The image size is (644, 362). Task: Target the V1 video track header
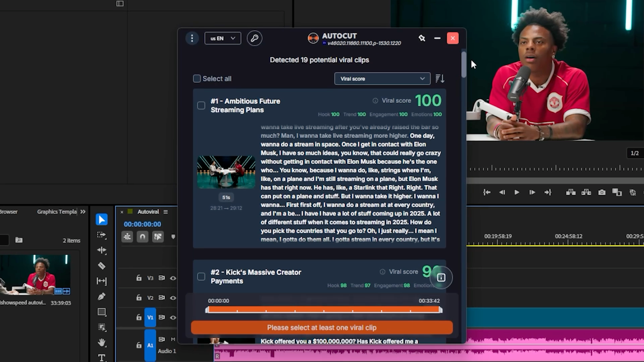(150, 317)
